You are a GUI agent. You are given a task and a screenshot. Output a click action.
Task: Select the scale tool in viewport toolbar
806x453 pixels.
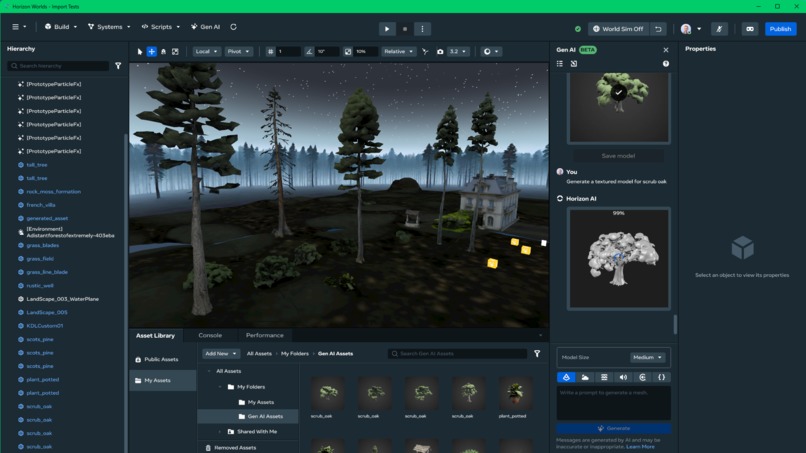175,51
